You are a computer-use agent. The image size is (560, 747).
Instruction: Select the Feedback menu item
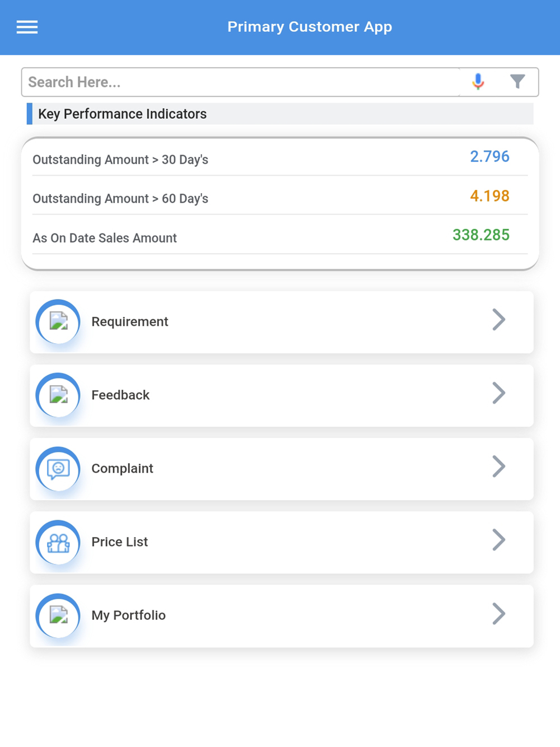(x=120, y=395)
